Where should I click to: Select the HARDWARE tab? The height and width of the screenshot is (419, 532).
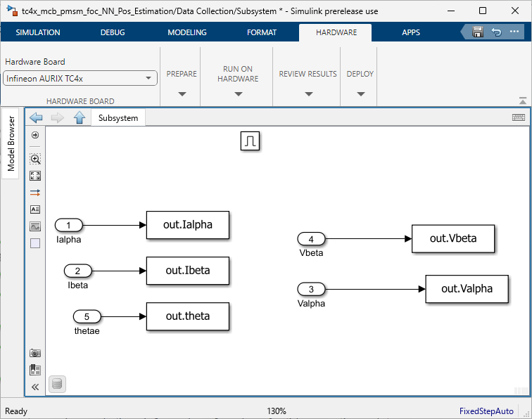(x=336, y=32)
